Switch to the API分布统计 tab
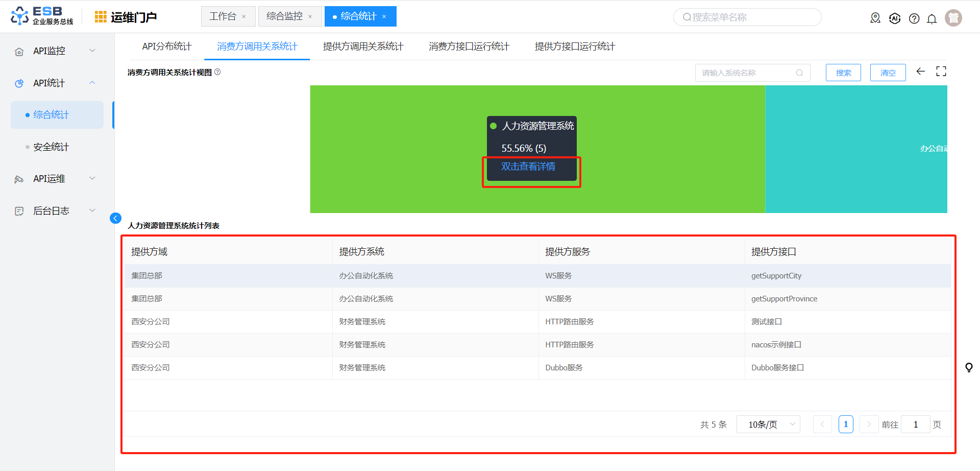This screenshot has width=980, height=471. (166, 46)
